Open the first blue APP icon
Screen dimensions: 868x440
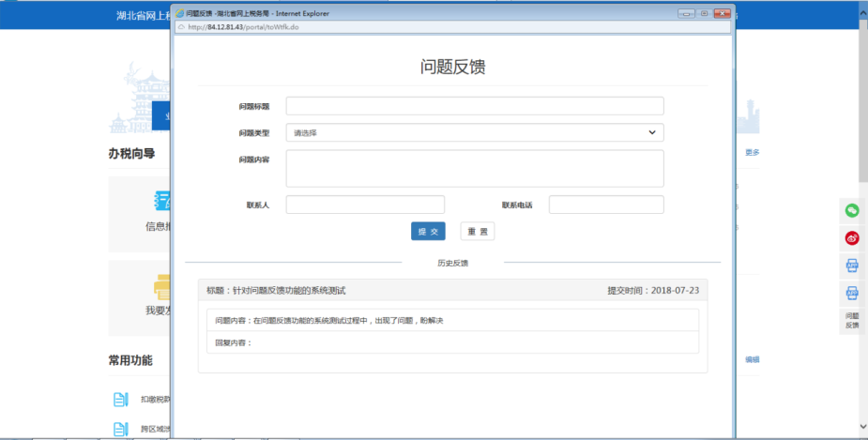[x=852, y=266]
